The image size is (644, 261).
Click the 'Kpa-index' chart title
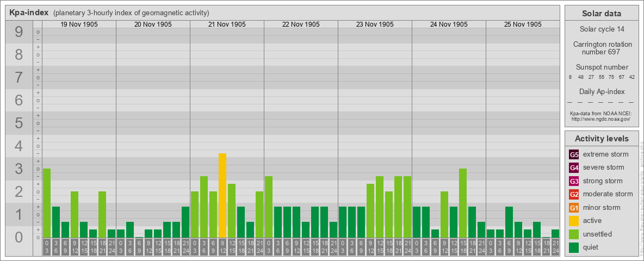pyautogui.click(x=29, y=13)
